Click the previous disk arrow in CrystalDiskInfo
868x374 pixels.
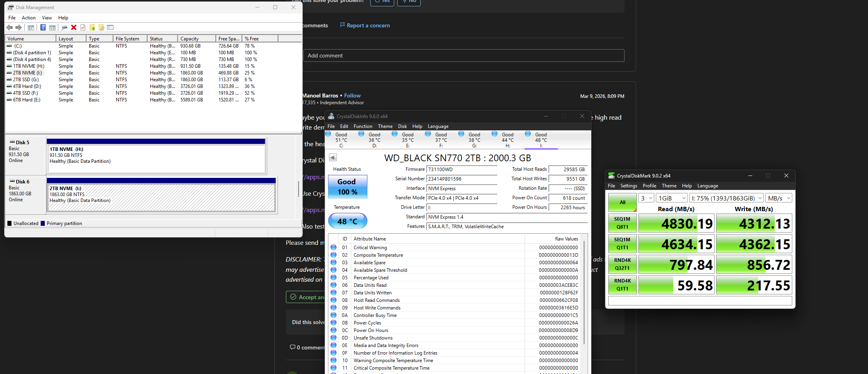coord(333,158)
